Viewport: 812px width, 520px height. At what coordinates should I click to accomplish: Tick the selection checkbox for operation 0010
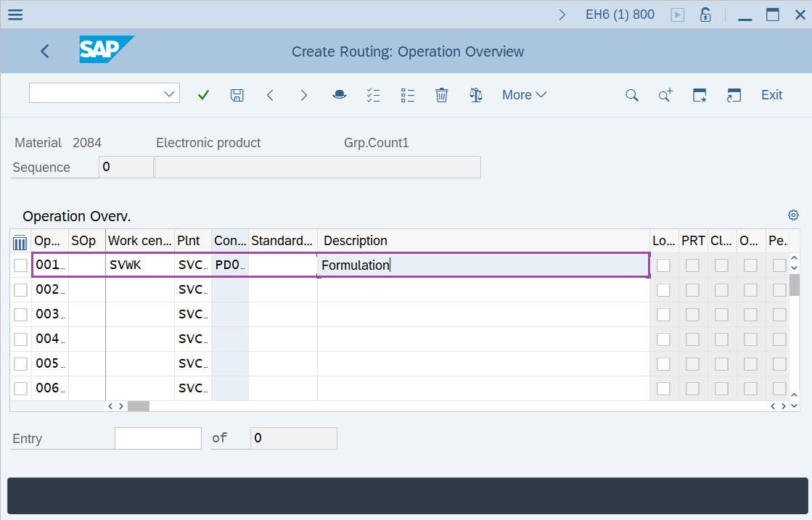coord(20,264)
